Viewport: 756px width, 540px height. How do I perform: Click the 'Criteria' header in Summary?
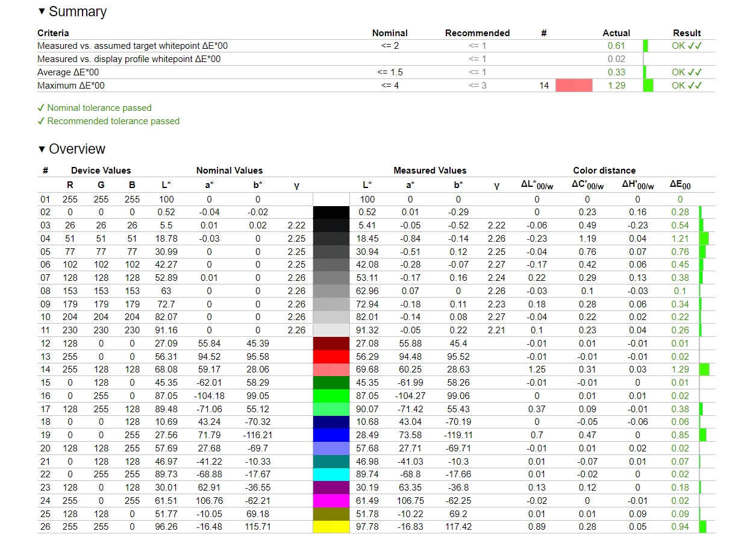53,33
